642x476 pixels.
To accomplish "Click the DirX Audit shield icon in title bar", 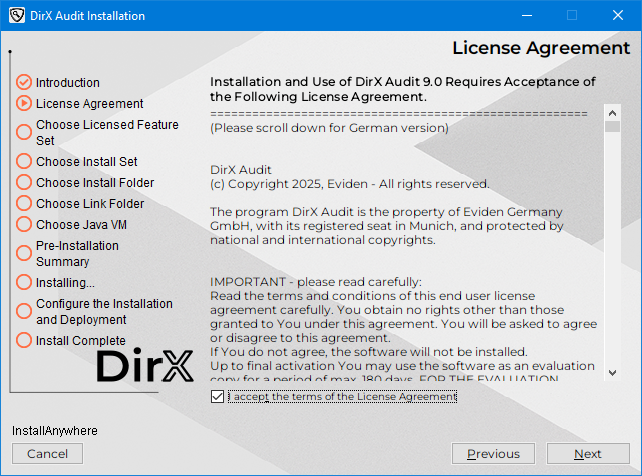I will 16,16.
